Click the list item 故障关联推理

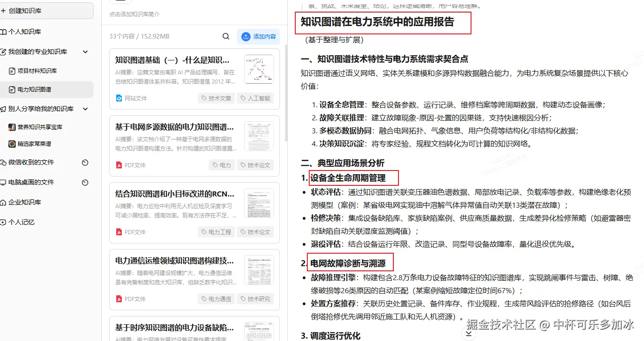tap(341, 118)
